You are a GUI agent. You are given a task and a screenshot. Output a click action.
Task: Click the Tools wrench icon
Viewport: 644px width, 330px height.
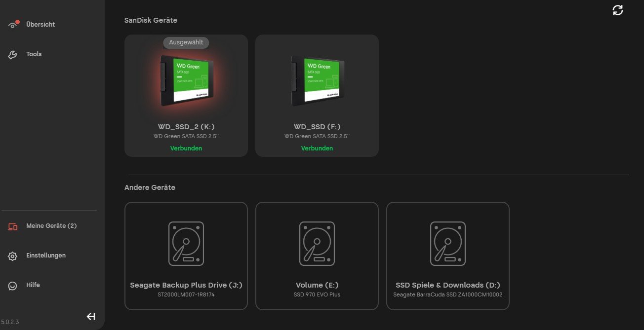(x=13, y=55)
